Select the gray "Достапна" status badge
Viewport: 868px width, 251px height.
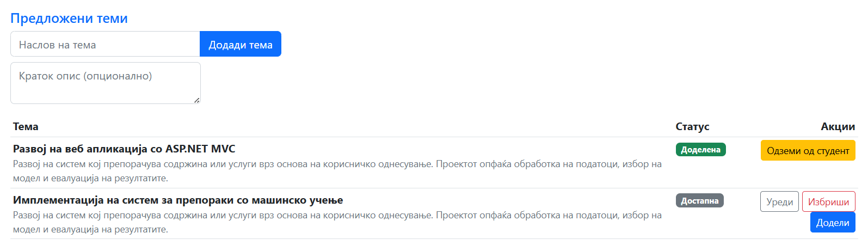699,201
